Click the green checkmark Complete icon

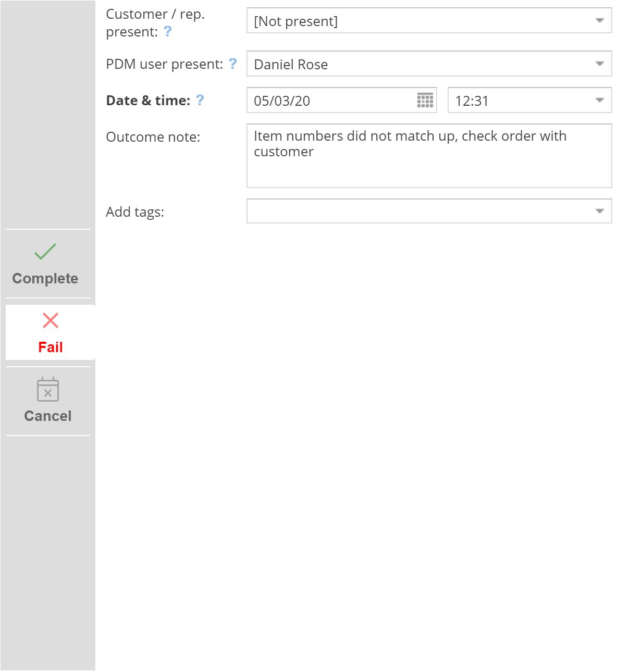[x=45, y=252]
